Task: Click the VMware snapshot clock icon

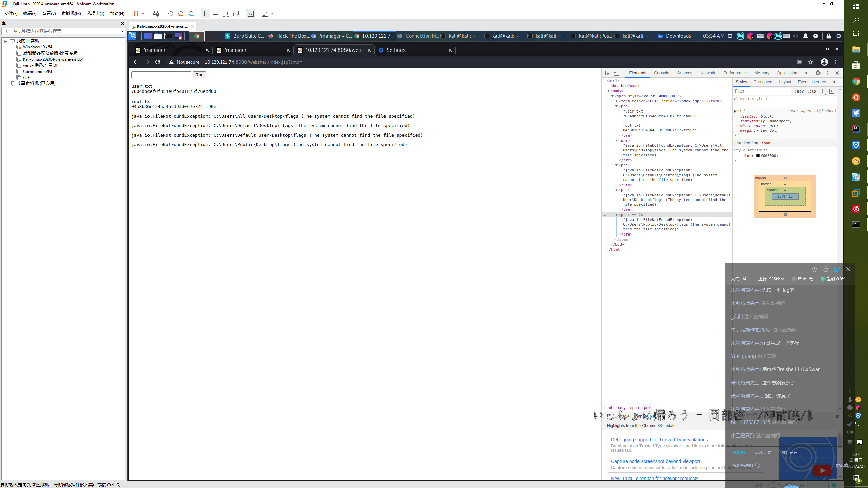Action: coord(170,14)
